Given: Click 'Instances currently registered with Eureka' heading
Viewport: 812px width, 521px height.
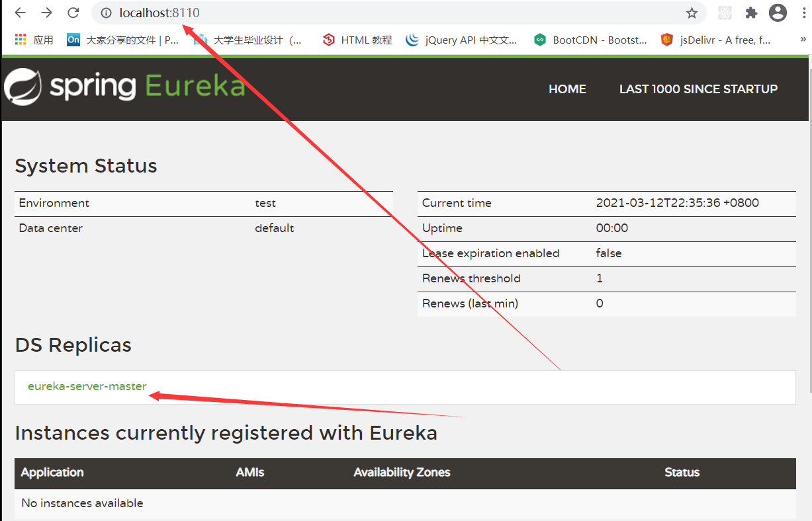Looking at the screenshot, I should tap(226, 432).
